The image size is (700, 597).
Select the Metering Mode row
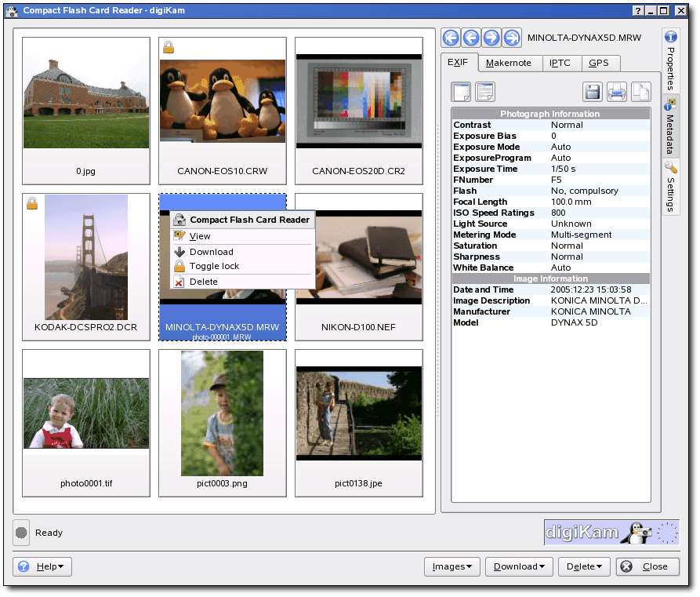550,235
